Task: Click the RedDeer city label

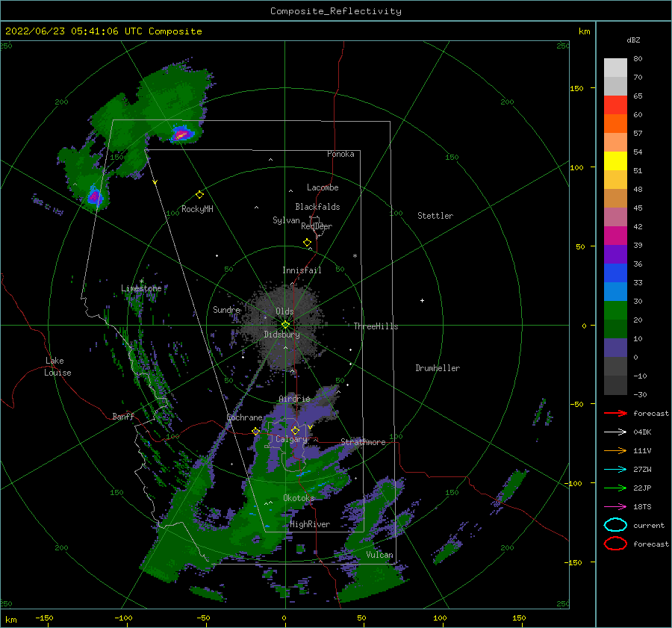Action: [x=317, y=226]
